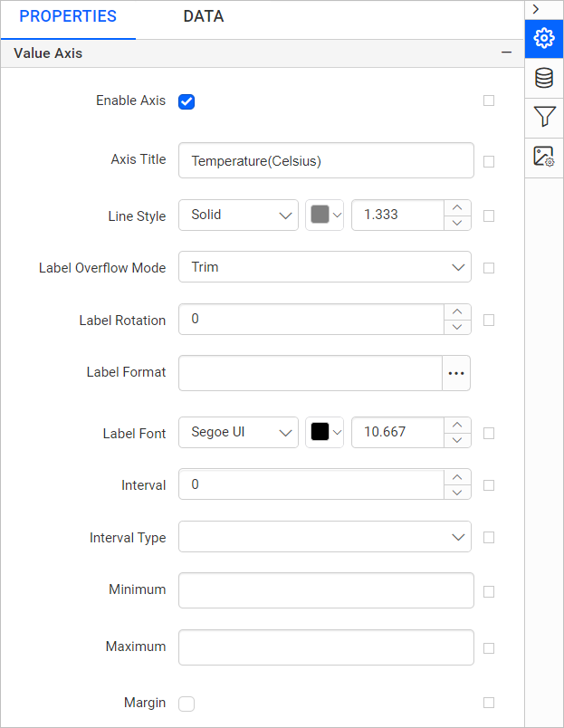Decrease the Label Font size value

point(457,440)
